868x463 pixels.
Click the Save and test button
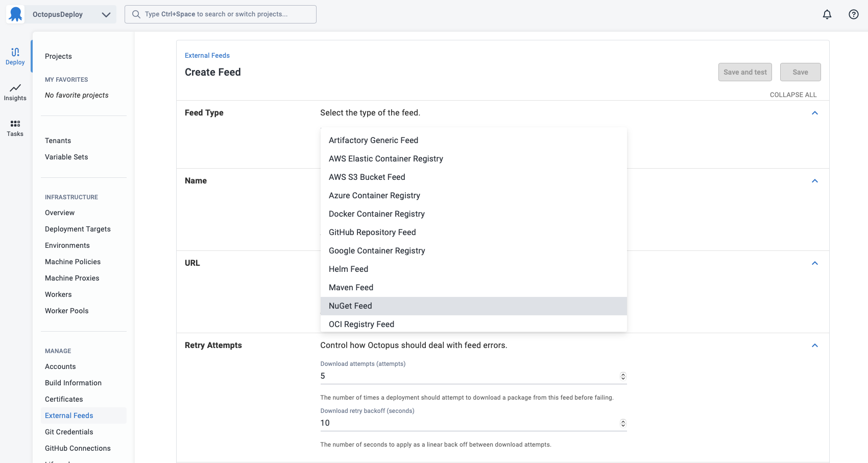pos(745,72)
